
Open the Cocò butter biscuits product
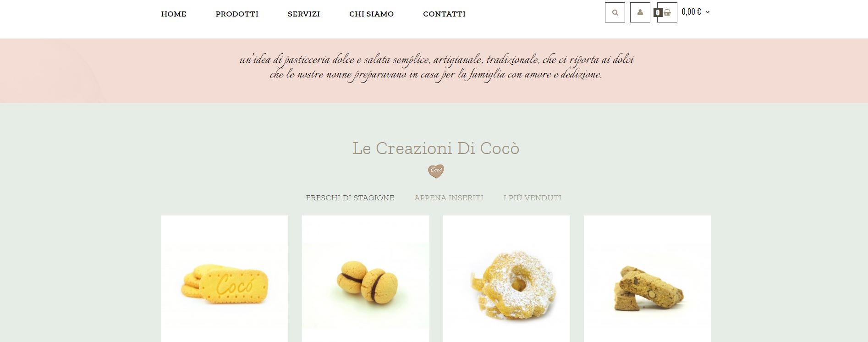pyautogui.click(x=225, y=279)
